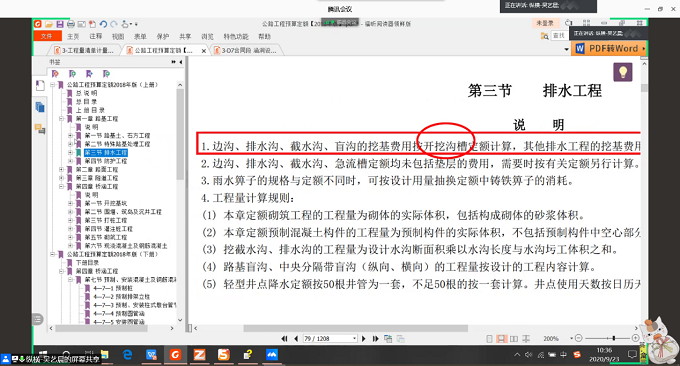Open the Foxit Reader taskbar icon
This screenshot has height=366, width=680.
[175, 355]
